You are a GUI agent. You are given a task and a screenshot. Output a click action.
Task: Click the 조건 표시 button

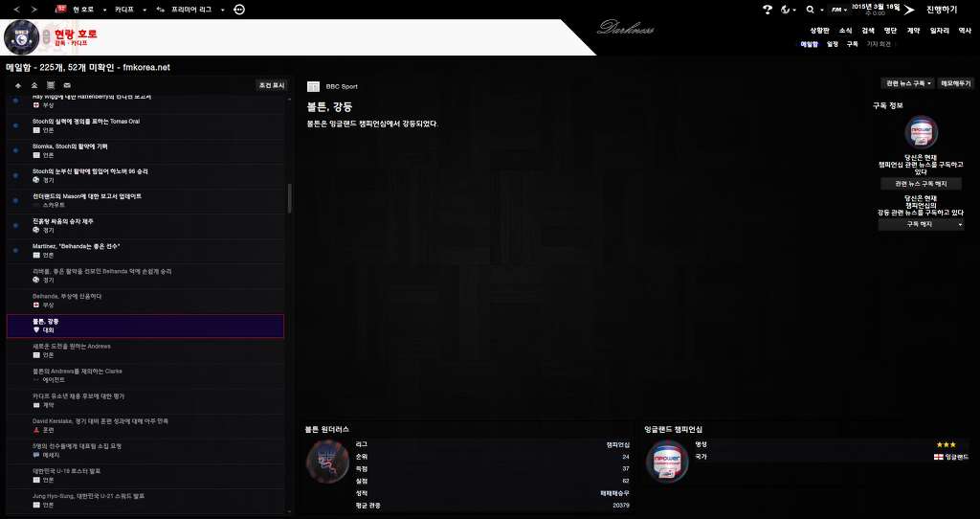(x=271, y=85)
